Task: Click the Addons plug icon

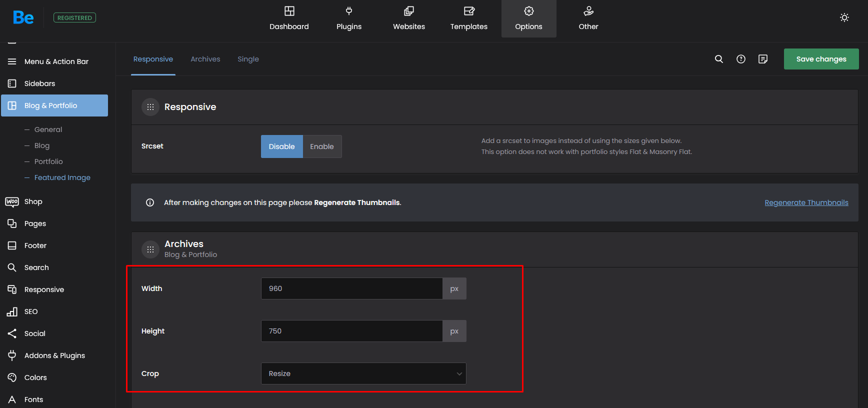Action: pos(12,355)
